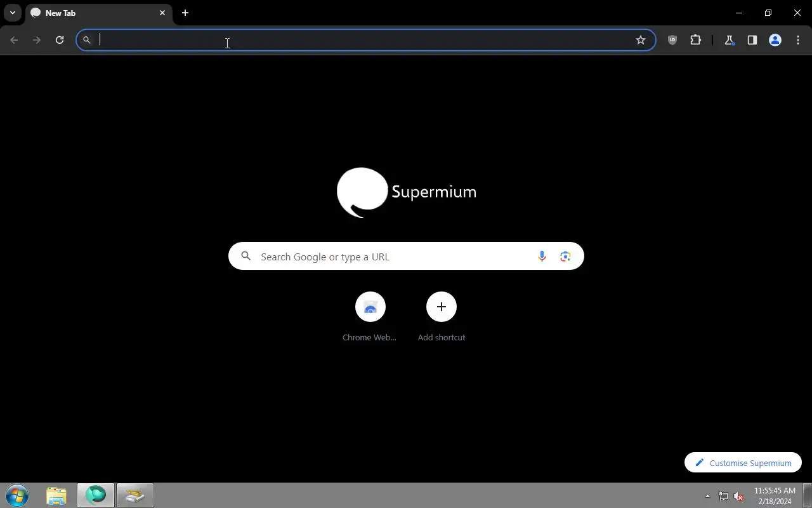Click the Show desktop strip
The width and height of the screenshot is (812, 508).
coord(807,495)
